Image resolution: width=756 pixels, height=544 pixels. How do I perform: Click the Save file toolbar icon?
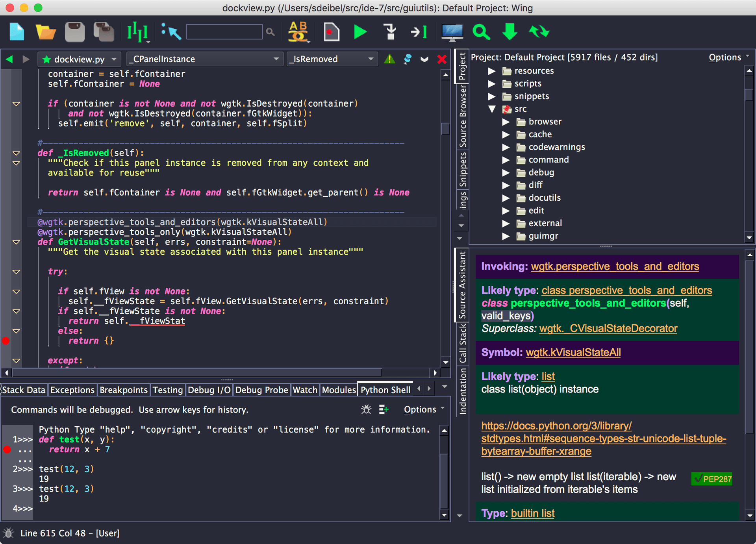[74, 31]
